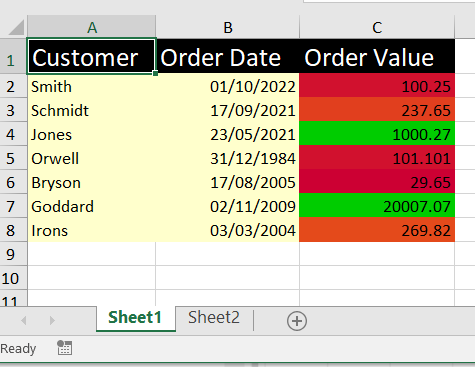Select column A header

coord(92,27)
